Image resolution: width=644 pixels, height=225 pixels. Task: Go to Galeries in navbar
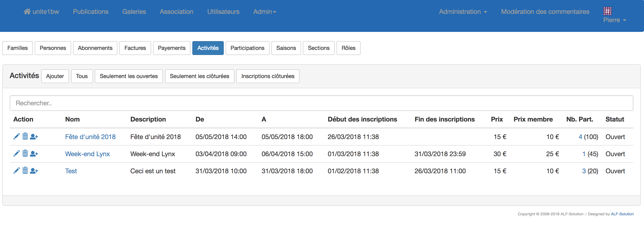(134, 12)
